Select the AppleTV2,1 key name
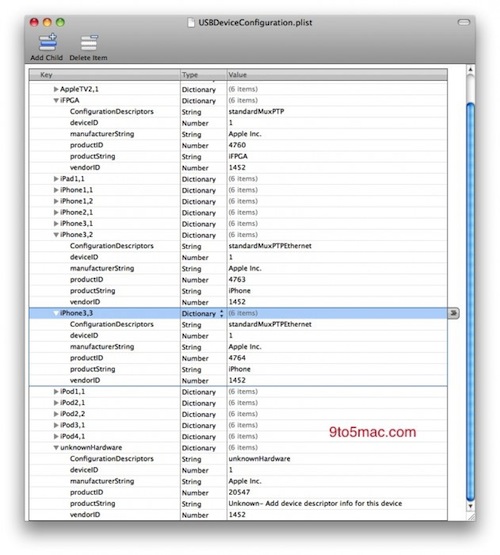Viewport: 500px width, 555px height. 79,89
